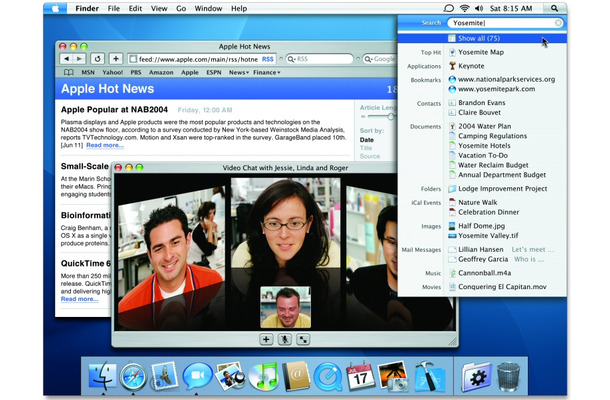Open the Yahoo! bookmark
The height and width of the screenshot is (400, 610).
(112, 72)
